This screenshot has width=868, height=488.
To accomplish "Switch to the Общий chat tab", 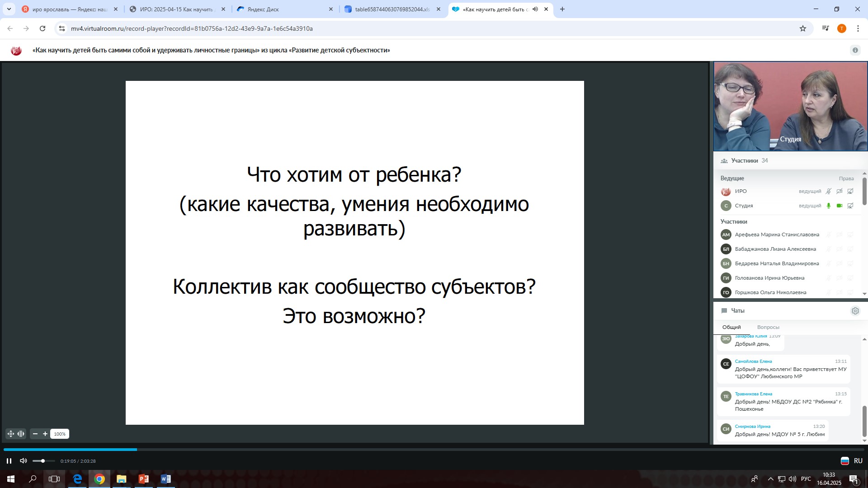I will 731,327.
